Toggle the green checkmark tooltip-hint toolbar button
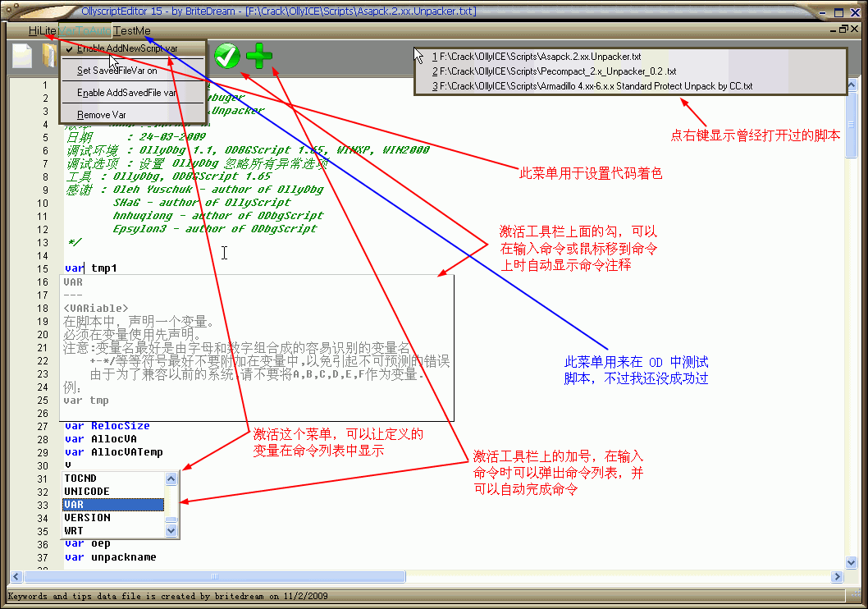This screenshot has height=609, width=868. [x=227, y=56]
